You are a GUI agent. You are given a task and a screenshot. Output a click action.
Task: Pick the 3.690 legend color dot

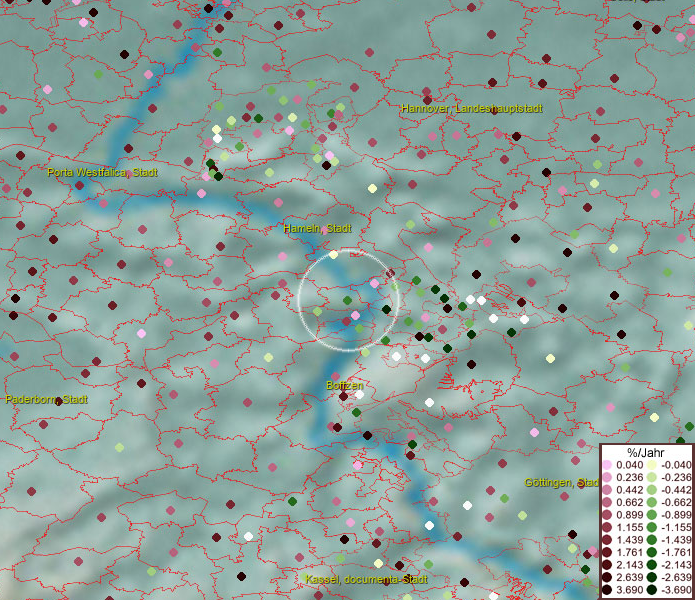[607, 590]
